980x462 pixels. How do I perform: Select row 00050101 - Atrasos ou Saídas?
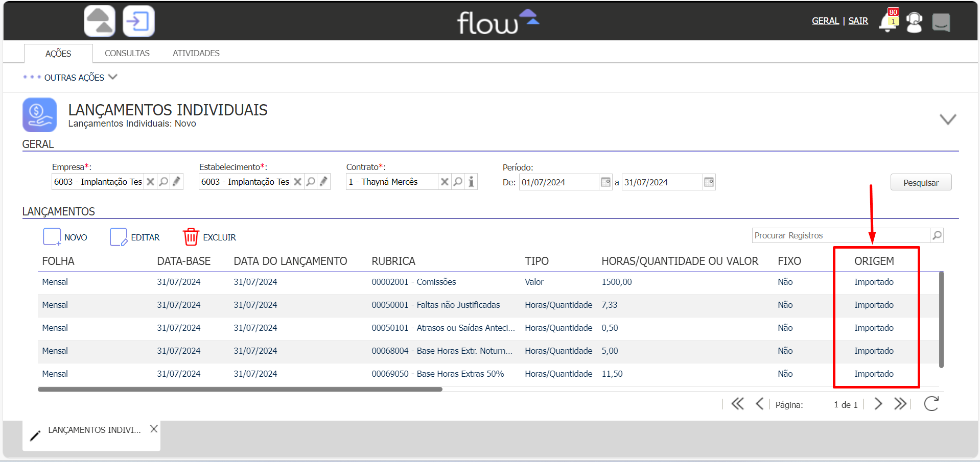(x=488, y=328)
